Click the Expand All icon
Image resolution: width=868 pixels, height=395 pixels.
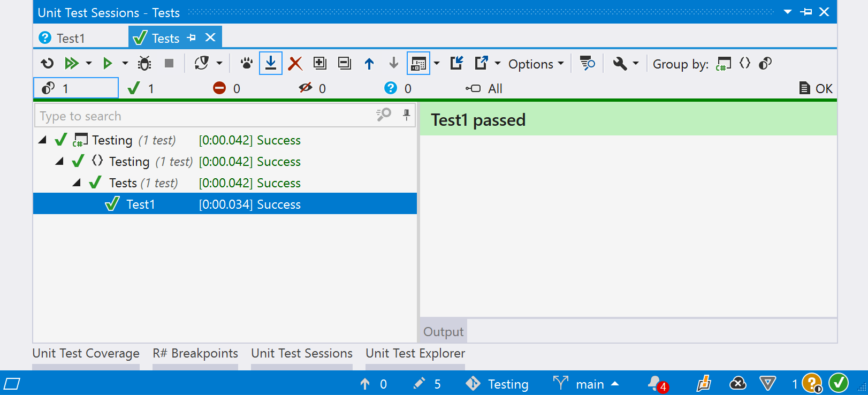click(319, 64)
